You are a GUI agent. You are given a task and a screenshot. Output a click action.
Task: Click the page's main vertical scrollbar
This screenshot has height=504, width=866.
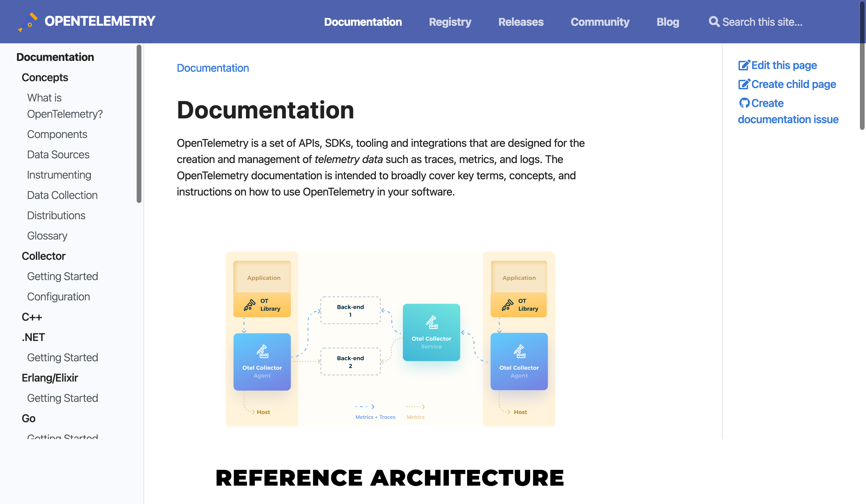pos(863,65)
